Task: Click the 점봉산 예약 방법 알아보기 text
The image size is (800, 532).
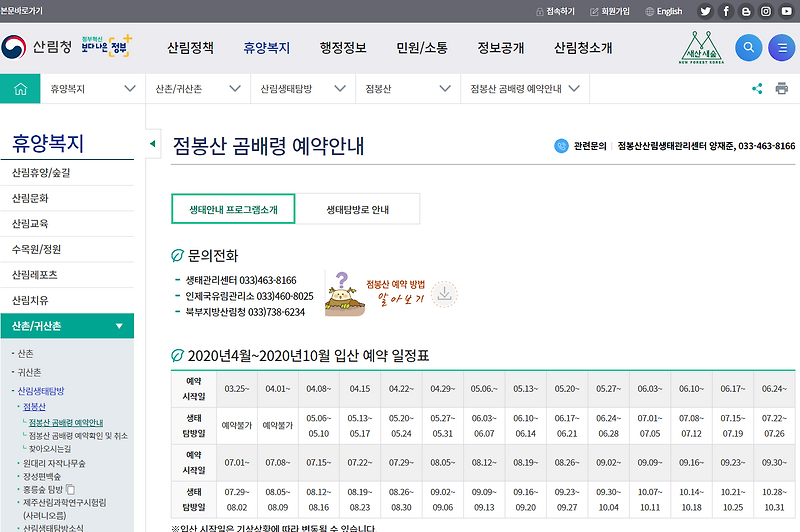Action: click(x=397, y=292)
